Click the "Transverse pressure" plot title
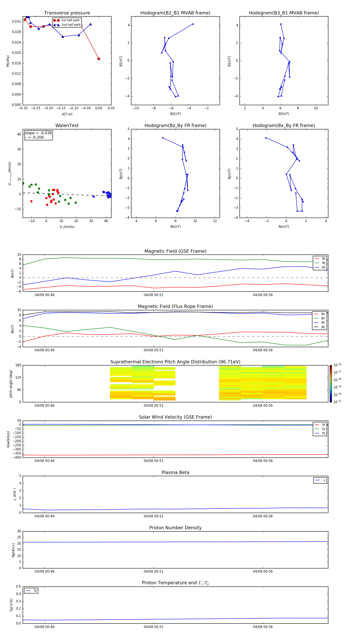351x644 pixels. pos(67,13)
